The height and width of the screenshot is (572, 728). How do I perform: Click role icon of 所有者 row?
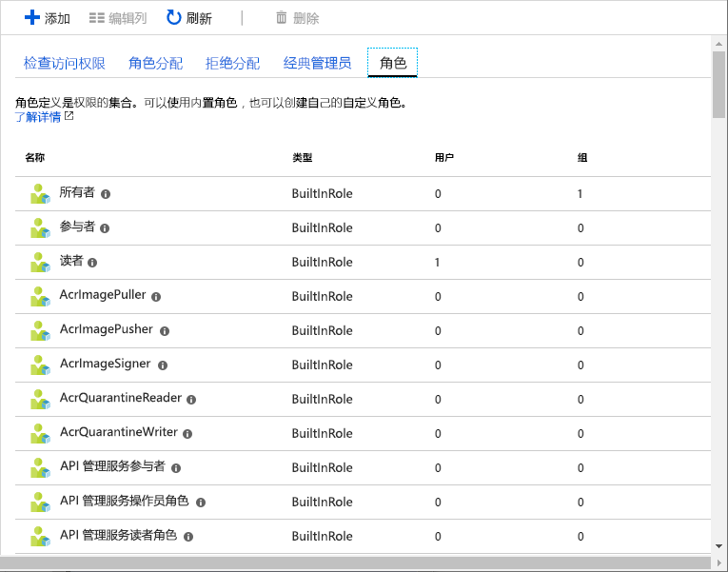tap(40, 193)
